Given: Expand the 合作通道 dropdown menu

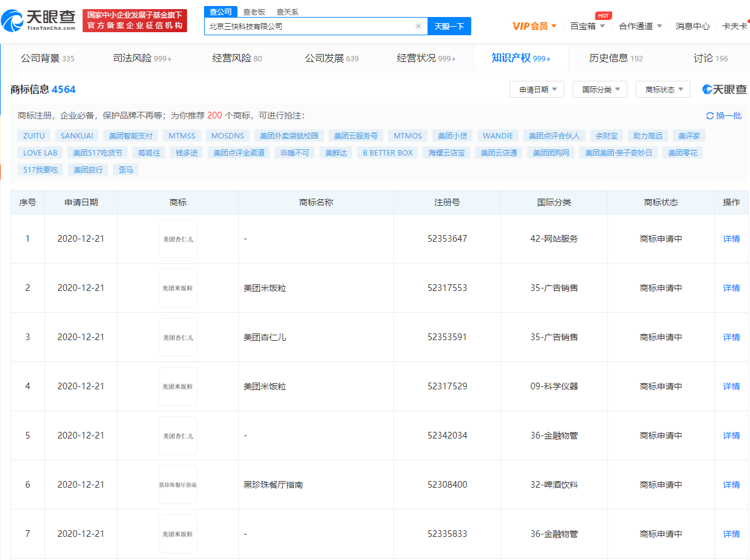Looking at the screenshot, I should click(x=641, y=26).
